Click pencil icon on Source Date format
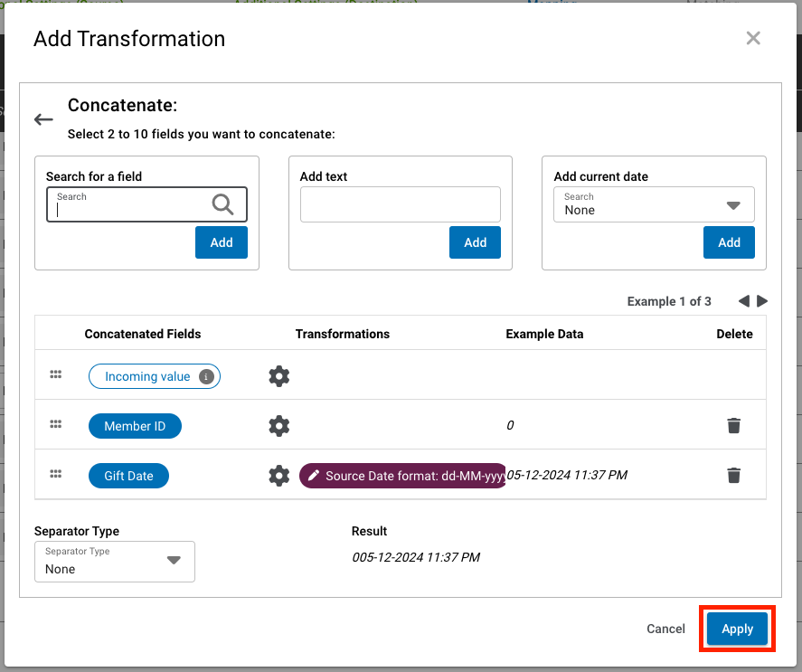This screenshot has width=802, height=672. pyautogui.click(x=314, y=475)
